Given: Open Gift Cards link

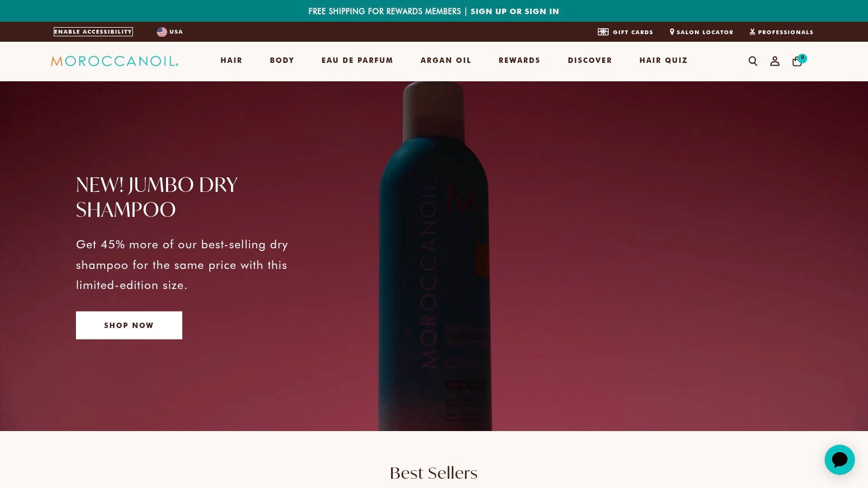Looking at the screenshot, I should coord(626,32).
